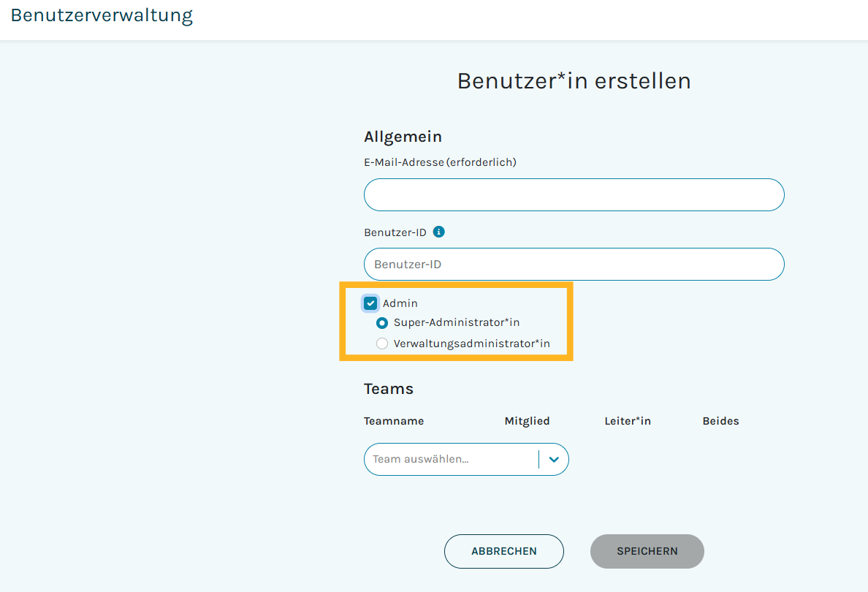Image resolution: width=868 pixels, height=592 pixels.
Task: Select the Super-Administrator*in radio option
Action: click(x=382, y=322)
